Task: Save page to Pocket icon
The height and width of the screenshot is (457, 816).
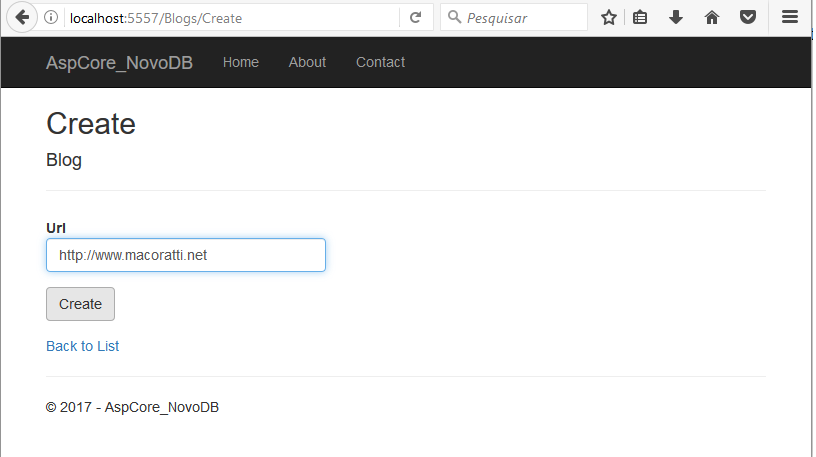Action: (x=748, y=18)
